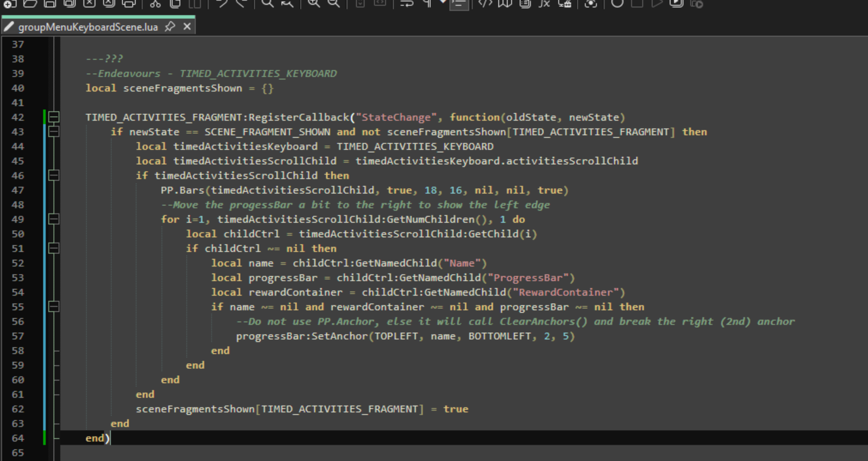The height and width of the screenshot is (461, 868).
Task: Collapse the fold at line 42
Action: 54,117
